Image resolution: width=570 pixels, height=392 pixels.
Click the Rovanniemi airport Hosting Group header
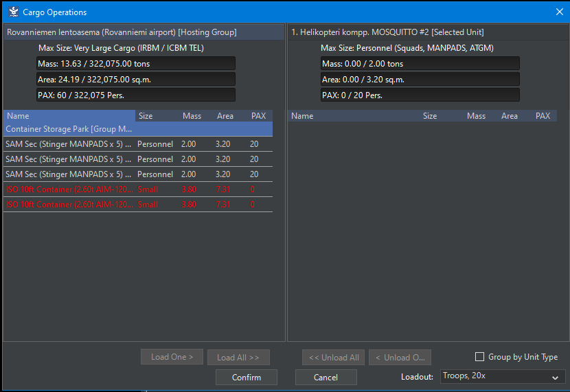pyautogui.click(x=144, y=32)
